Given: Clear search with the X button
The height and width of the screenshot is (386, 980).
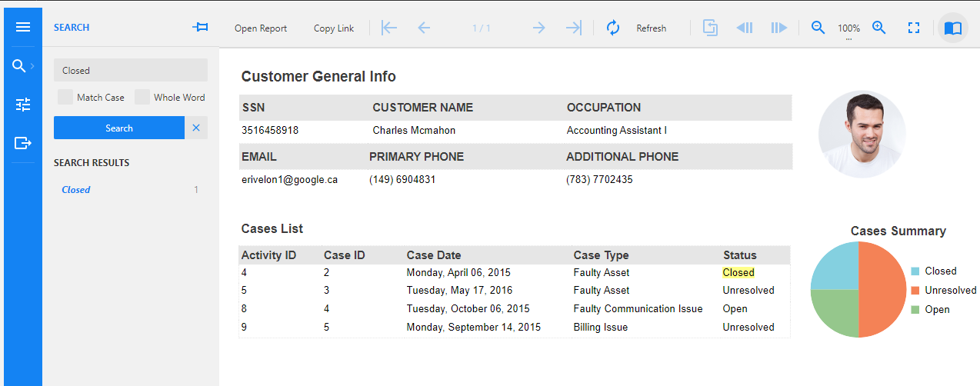Looking at the screenshot, I should coord(196,128).
